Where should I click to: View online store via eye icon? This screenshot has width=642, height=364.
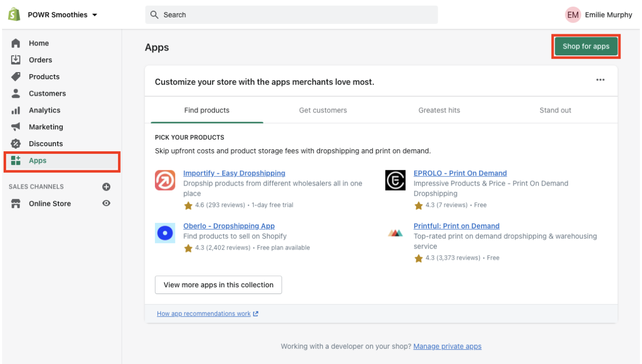106,203
